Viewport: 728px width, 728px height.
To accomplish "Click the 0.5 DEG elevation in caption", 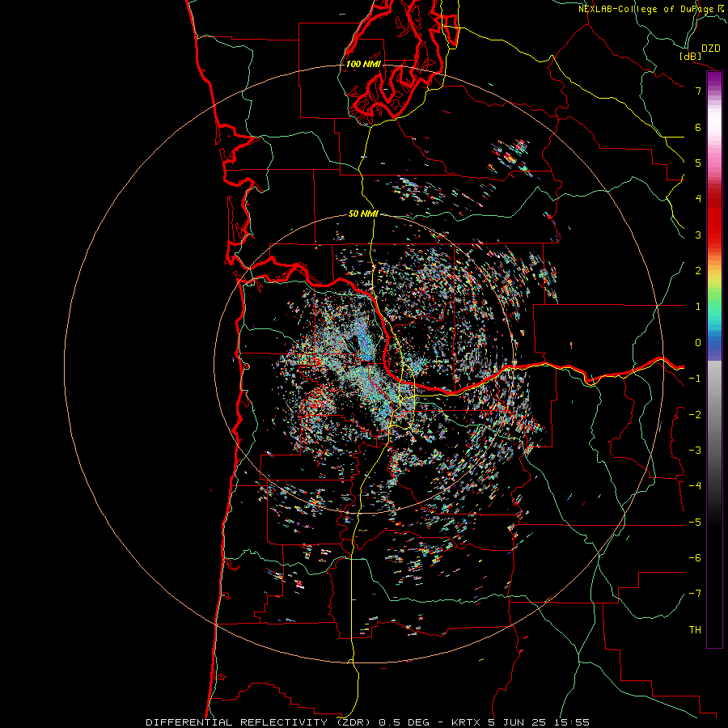I will coord(404,722).
